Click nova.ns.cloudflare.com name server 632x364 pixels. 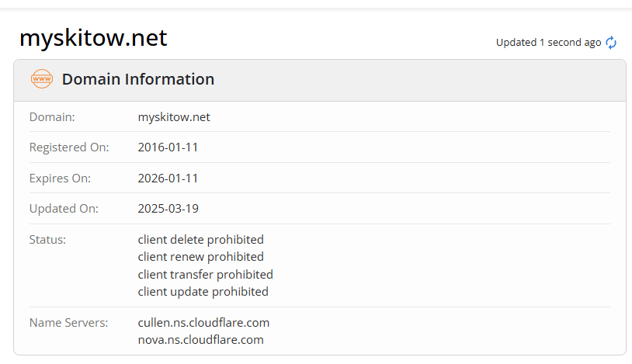click(x=201, y=340)
